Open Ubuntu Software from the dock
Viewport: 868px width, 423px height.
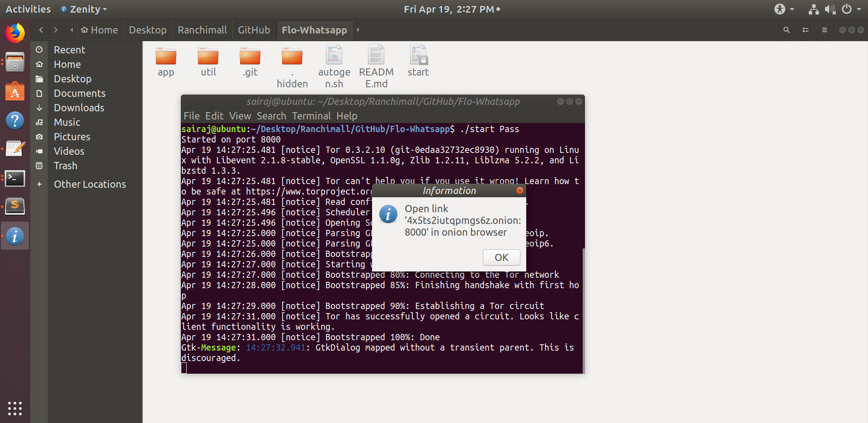[15, 91]
